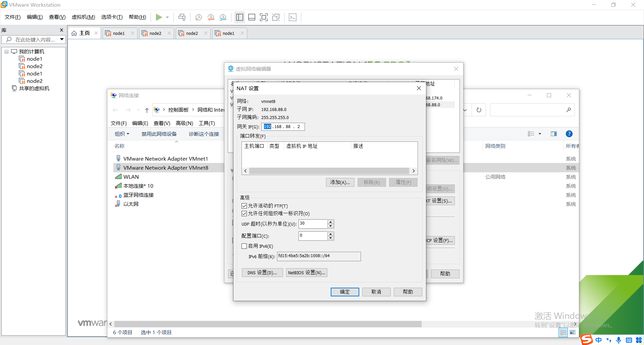644x345 pixels.
Task: Toggle the thumbnail bar view icon
Action: (x=252, y=17)
